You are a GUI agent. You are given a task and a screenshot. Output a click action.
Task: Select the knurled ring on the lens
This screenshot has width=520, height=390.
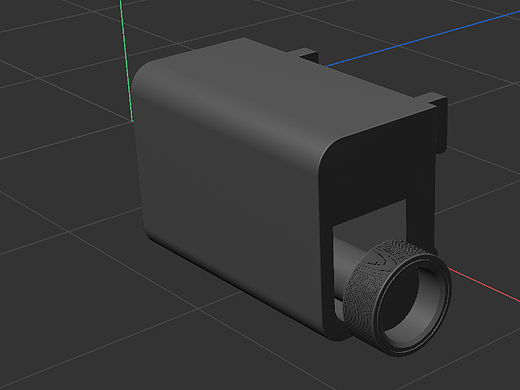coord(363,293)
